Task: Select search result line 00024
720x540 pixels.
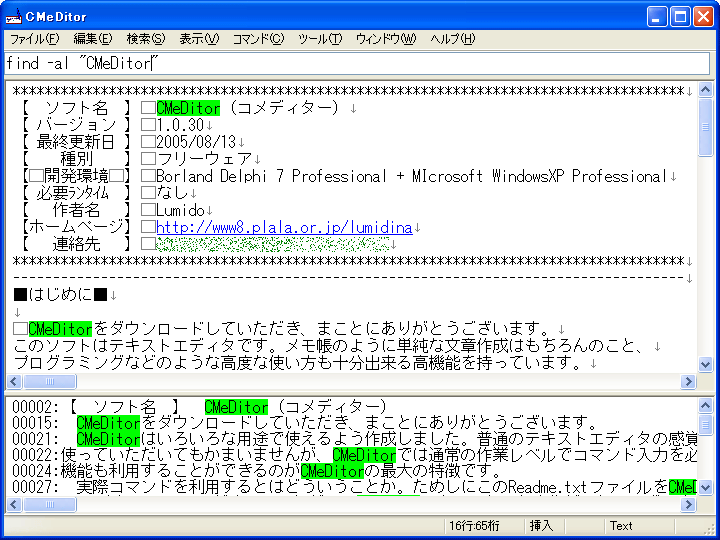Action: [256, 471]
